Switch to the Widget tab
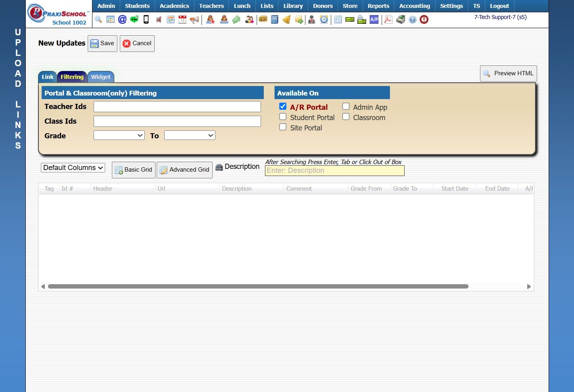The height and width of the screenshot is (392, 574). click(x=101, y=77)
